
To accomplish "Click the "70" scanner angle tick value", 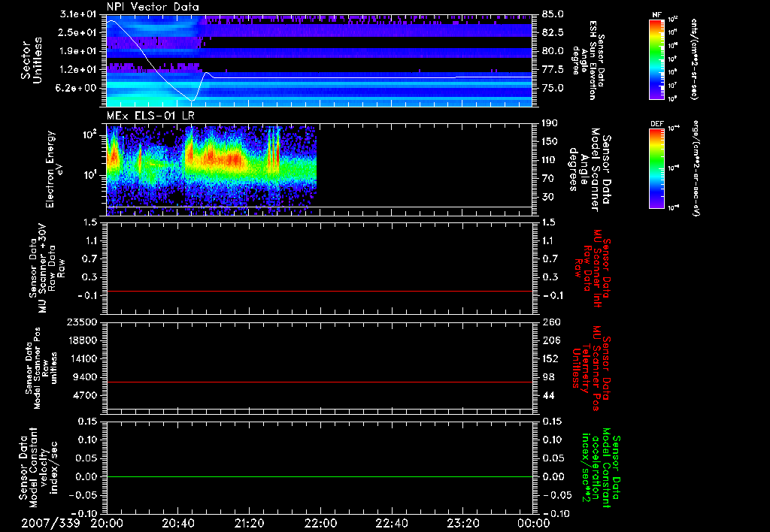I will tap(548, 179).
